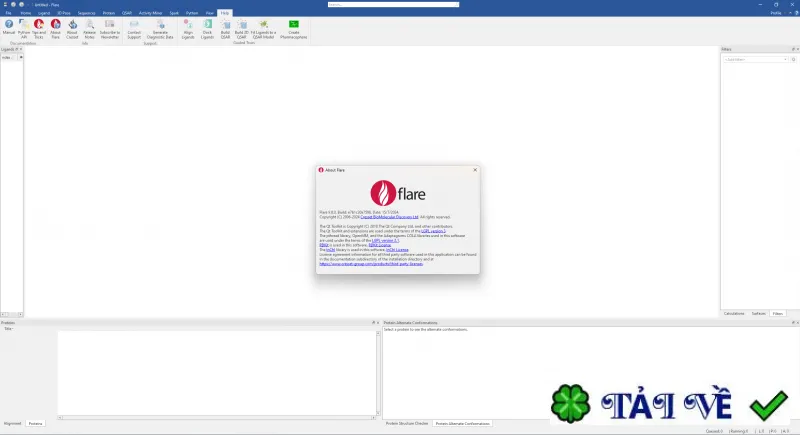Open the File menu
This screenshot has width=800, height=435.
click(9, 13)
